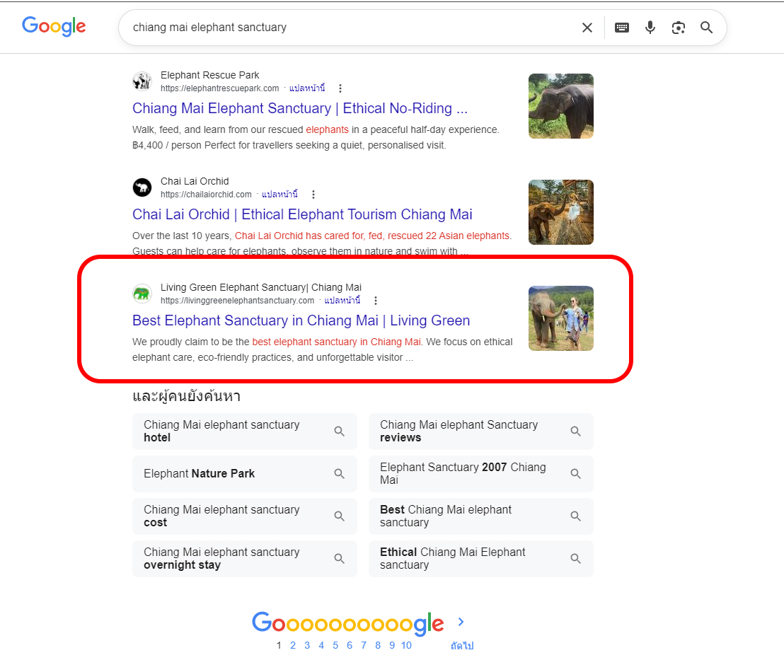Click Elephant Rescue Park favicon
This screenshot has height=672, width=784.
click(142, 81)
